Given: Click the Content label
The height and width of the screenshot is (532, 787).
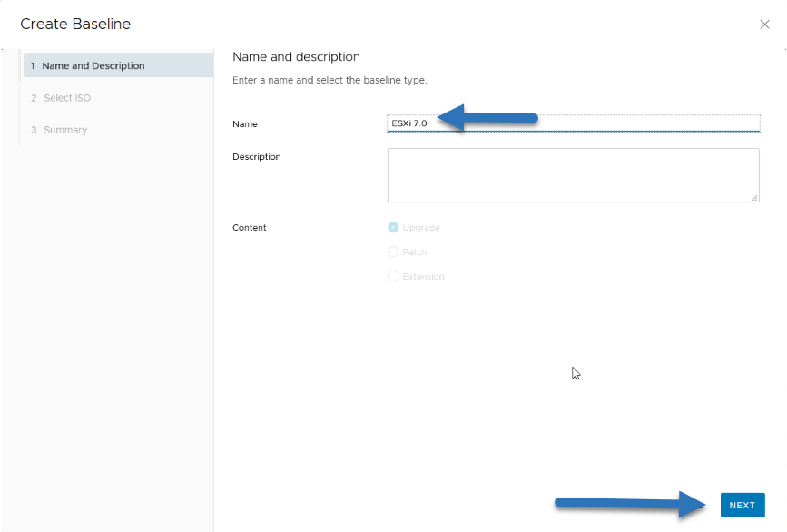Looking at the screenshot, I should (250, 227).
